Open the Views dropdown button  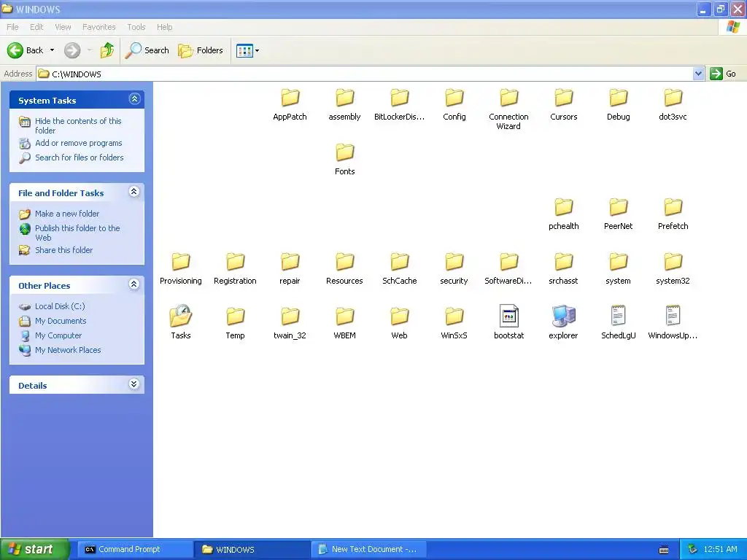248,50
